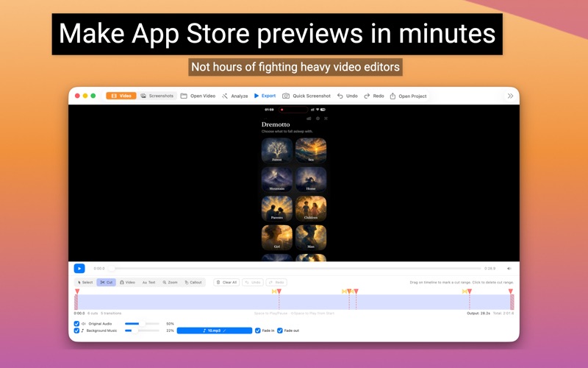The width and height of the screenshot is (588, 368).
Task: Take a Quick Screenshot
Action: (x=306, y=96)
